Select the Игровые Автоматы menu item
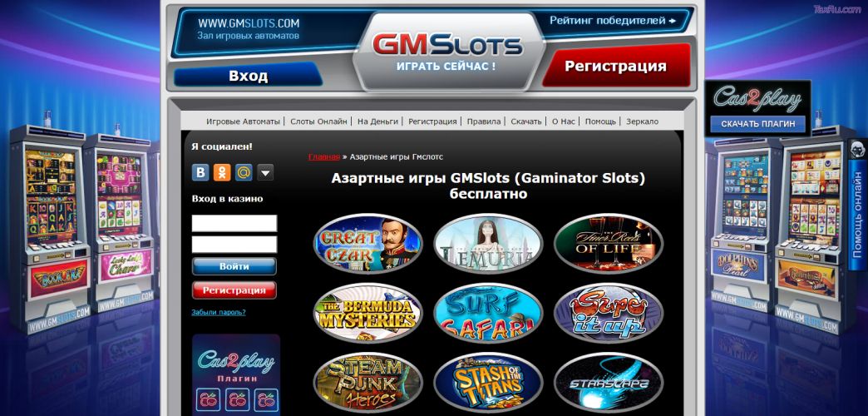Viewport: 868px width, 416px height. 243,121
